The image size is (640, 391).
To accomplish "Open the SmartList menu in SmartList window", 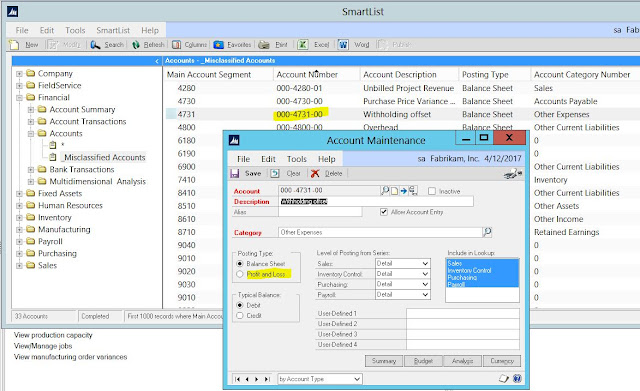I will 113,30.
